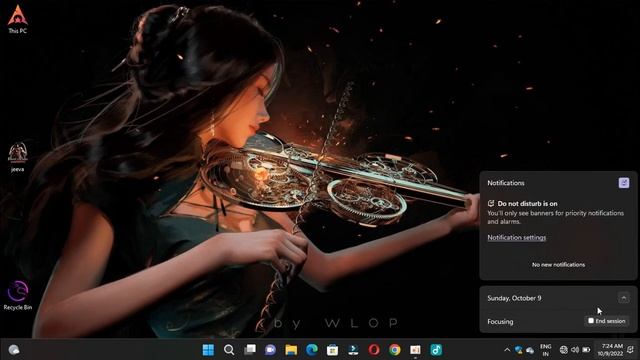The width and height of the screenshot is (640, 360).
Task: Switch the ENG IN input language
Action: (546, 350)
